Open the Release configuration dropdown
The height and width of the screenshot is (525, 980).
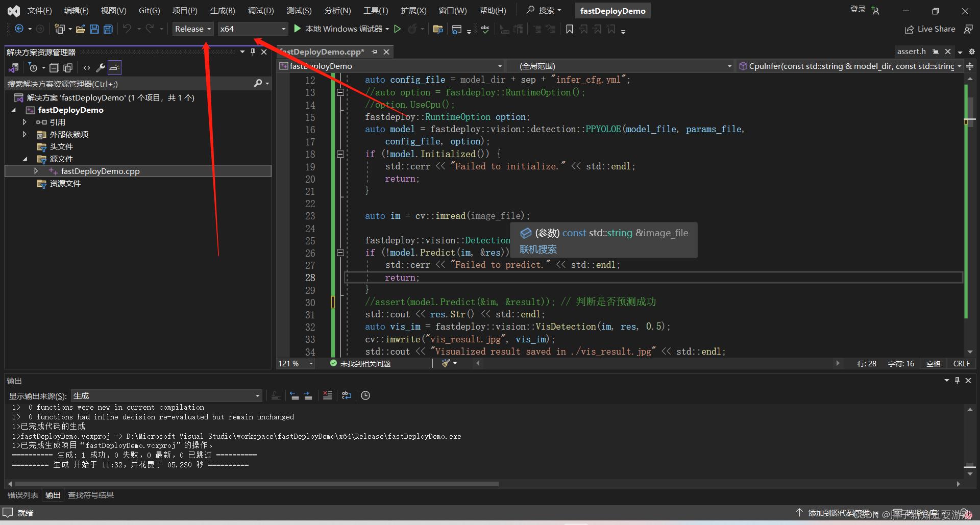pos(193,29)
